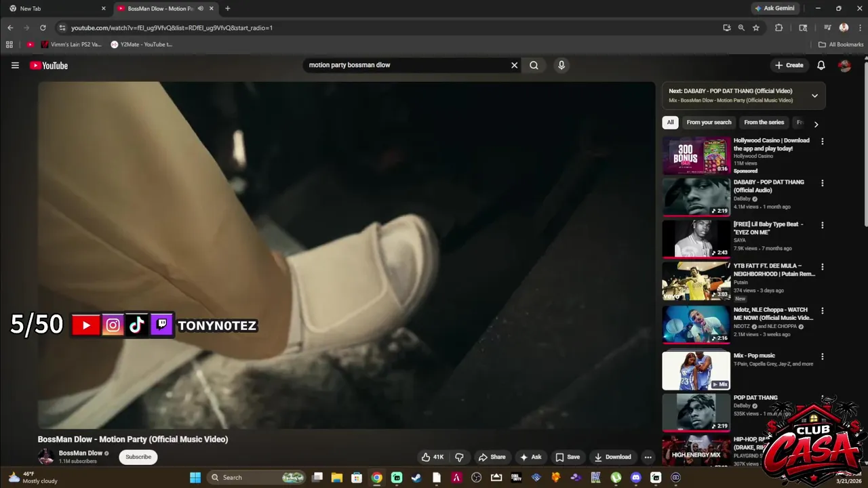Open options for Ndotz NLE Choppa video
Viewport: 868px width, 488px height.
coord(823,310)
